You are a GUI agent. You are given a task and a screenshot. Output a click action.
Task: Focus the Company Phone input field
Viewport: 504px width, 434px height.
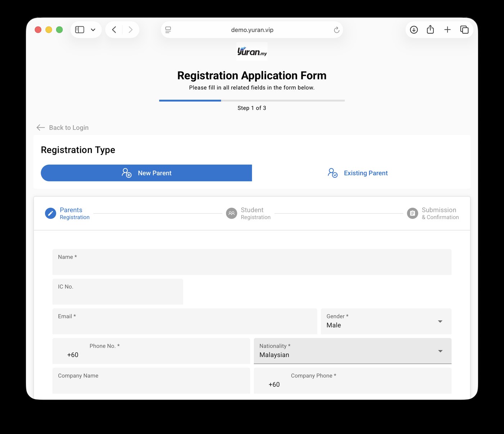click(x=352, y=380)
